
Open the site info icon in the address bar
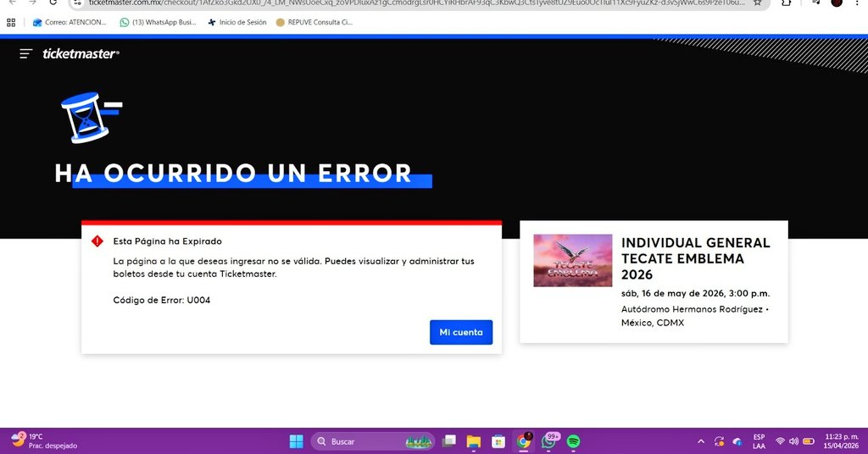pyautogui.click(x=78, y=3)
